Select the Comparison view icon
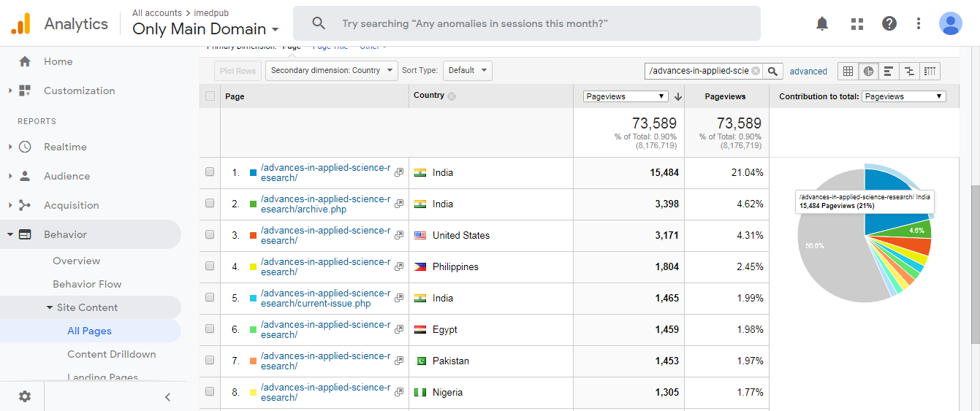Screen dimensions: 980x411 [909, 71]
